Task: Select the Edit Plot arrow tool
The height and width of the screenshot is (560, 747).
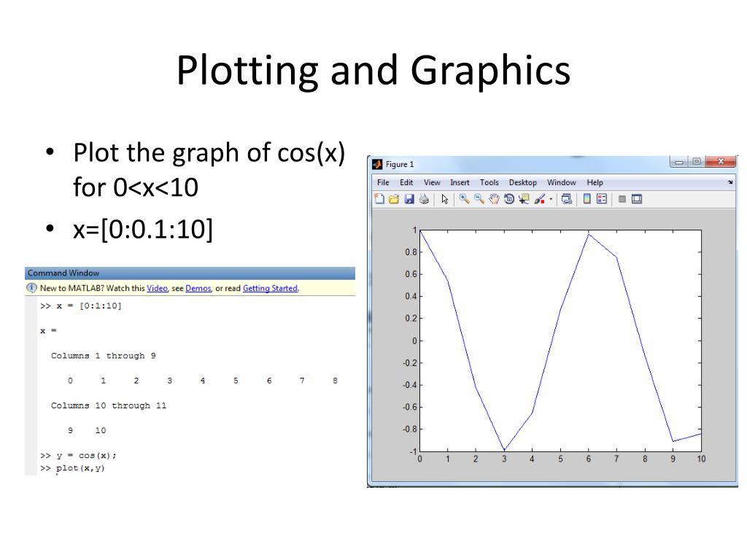Action: pos(445,199)
